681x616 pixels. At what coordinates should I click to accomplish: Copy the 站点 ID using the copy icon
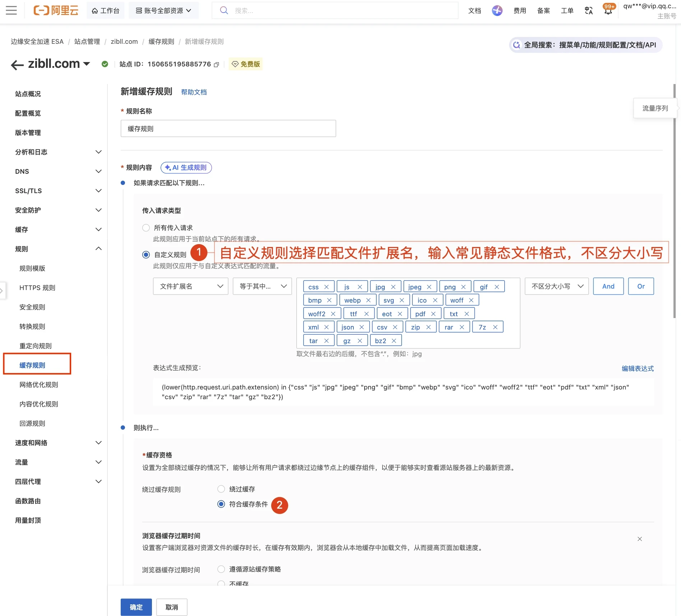[217, 64]
